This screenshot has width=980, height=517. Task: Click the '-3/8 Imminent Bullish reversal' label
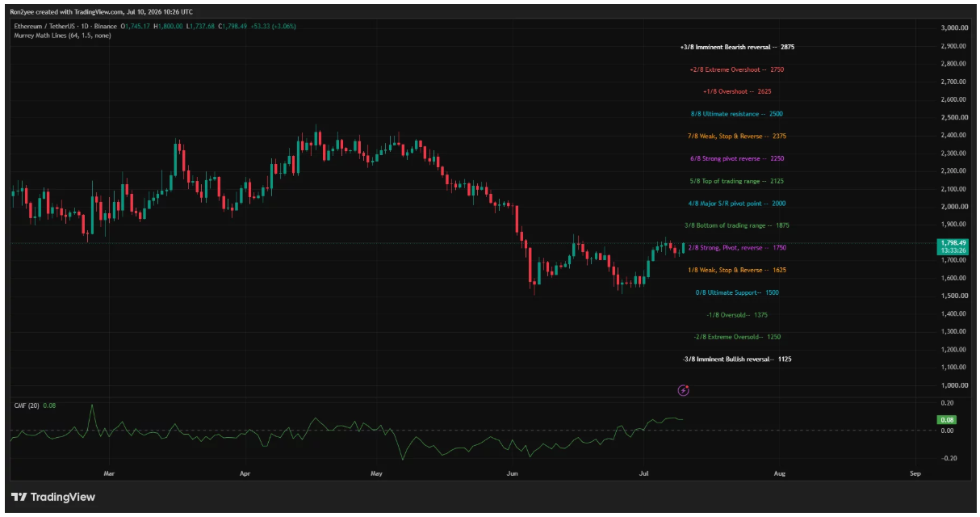pyautogui.click(x=736, y=359)
